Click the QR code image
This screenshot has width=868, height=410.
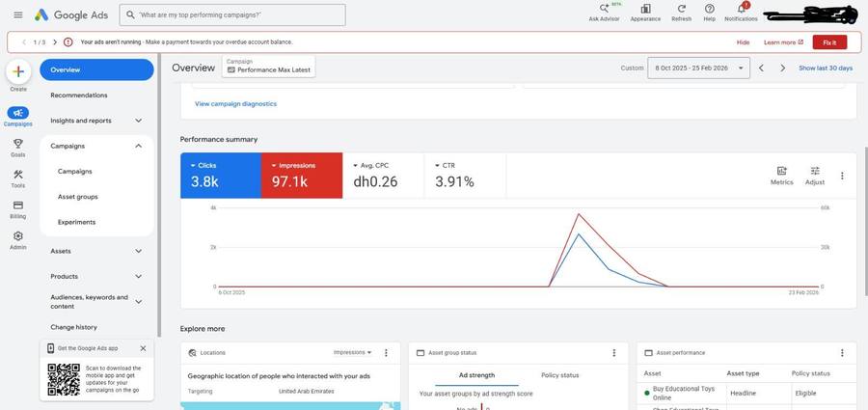[x=64, y=379]
